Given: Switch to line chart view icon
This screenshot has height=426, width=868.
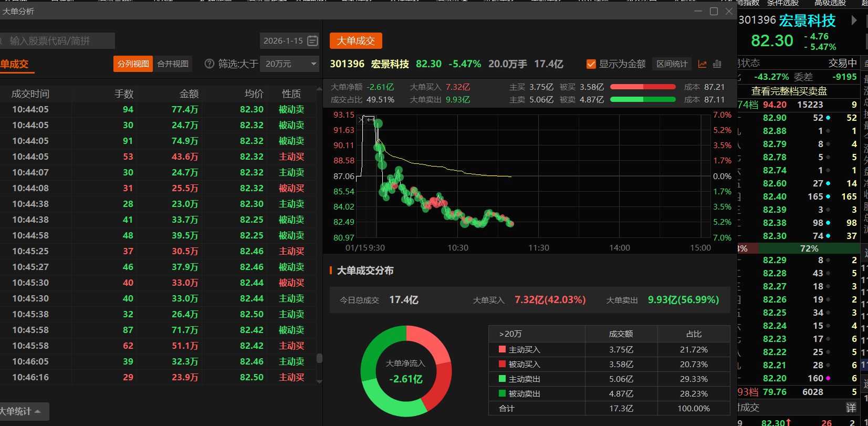Looking at the screenshot, I should point(702,64).
